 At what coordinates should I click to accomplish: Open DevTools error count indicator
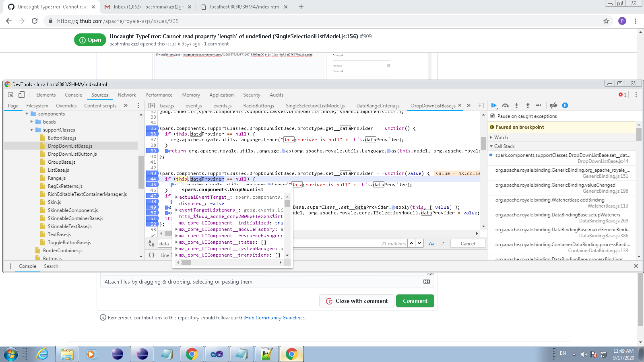[623, 95]
